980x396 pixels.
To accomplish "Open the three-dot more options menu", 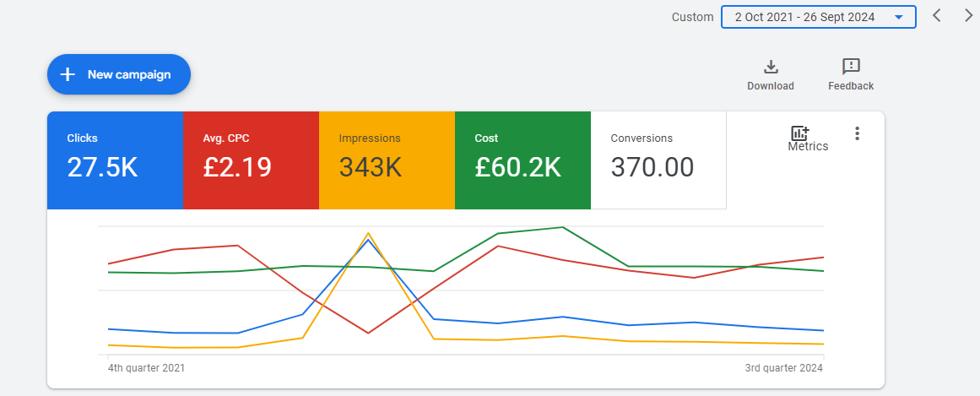I will click(x=857, y=133).
